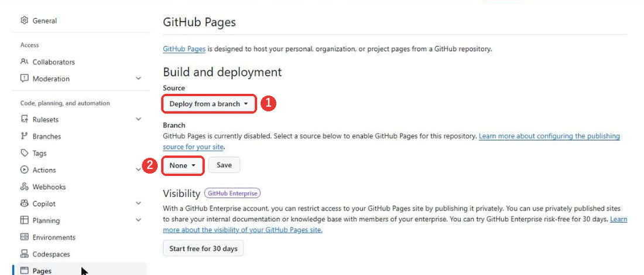Click the Webhooks icon
The height and width of the screenshot is (275, 644).
(x=24, y=186)
